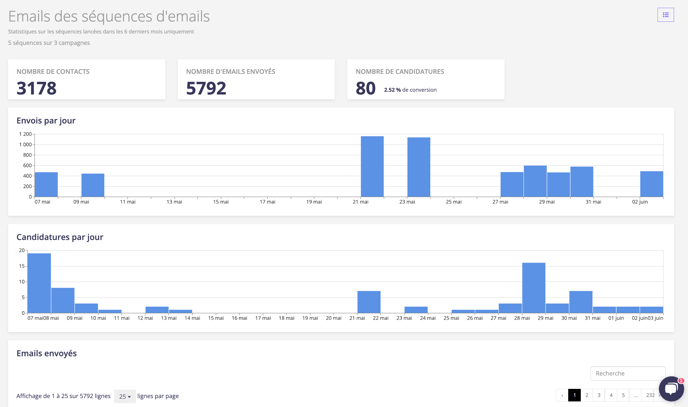Click the 23 mai bar in Envois chart
Image resolution: width=688 pixels, height=407 pixels.
pos(418,167)
